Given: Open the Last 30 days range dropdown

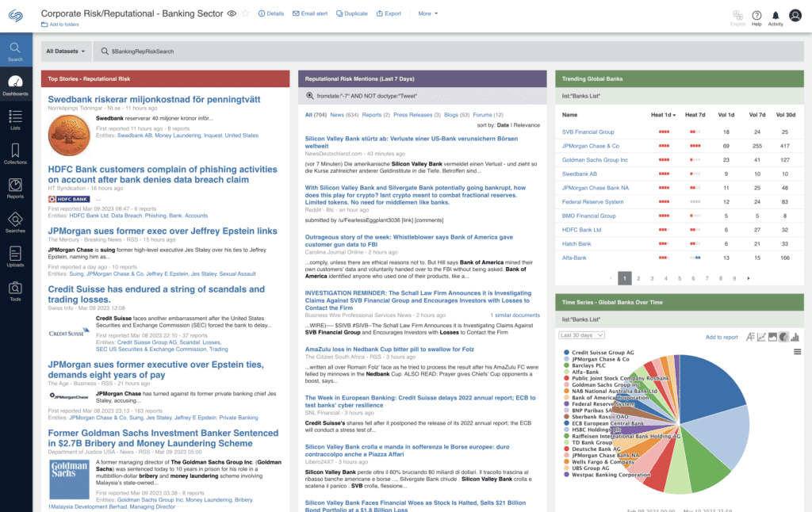Looking at the screenshot, I should [x=581, y=335].
